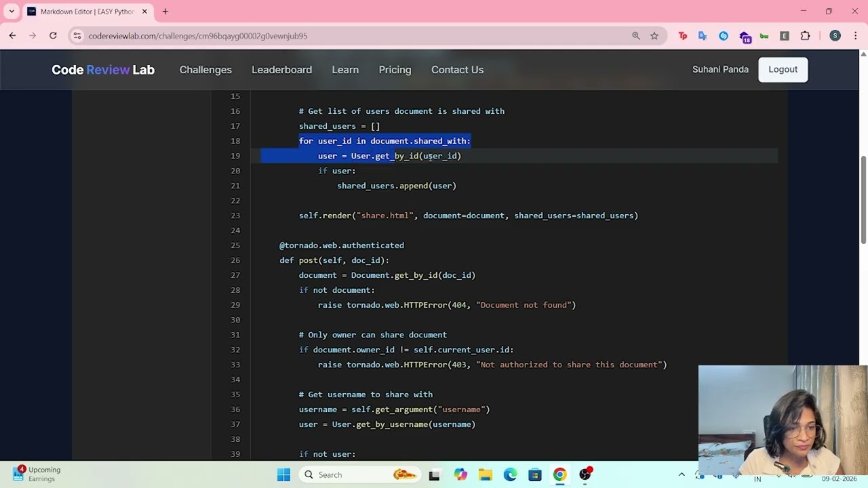
Task: Open the blue Shazam extension icon
Action: (724, 36)
